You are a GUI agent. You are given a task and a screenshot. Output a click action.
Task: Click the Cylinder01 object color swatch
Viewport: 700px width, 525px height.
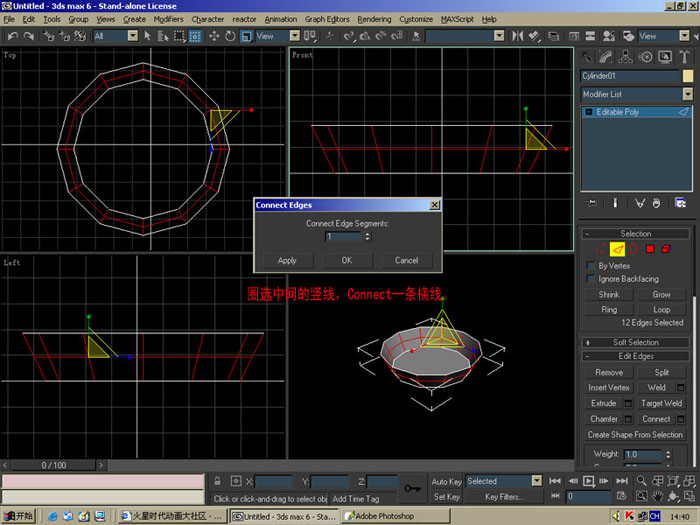(x=688, y=76)
